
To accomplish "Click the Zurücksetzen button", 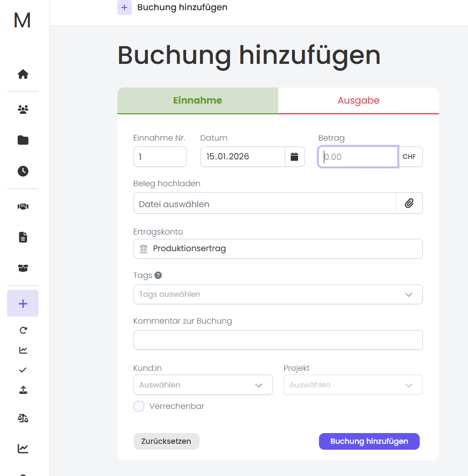I will coord(166,441).
